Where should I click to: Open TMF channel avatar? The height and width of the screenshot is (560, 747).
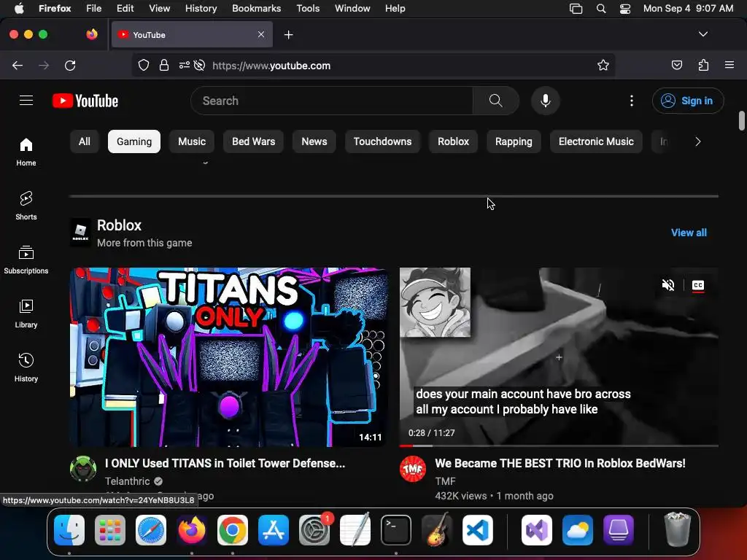click(x=413, y=469)
